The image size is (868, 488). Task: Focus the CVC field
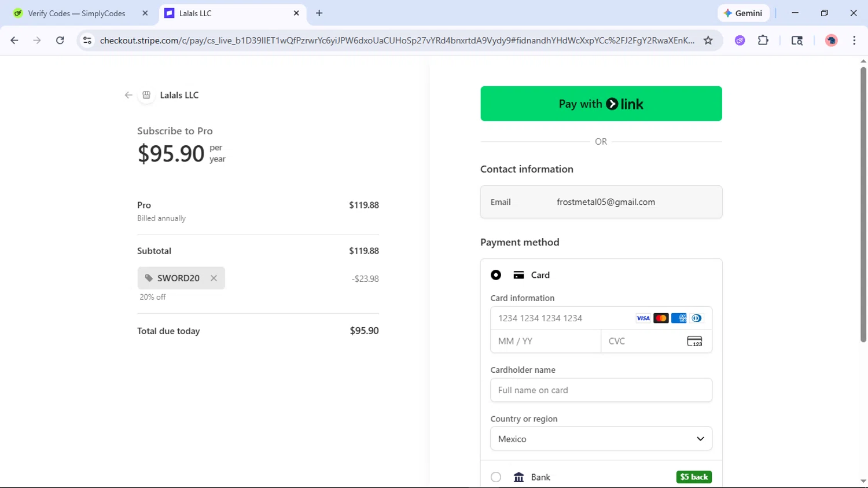(656, 341)
